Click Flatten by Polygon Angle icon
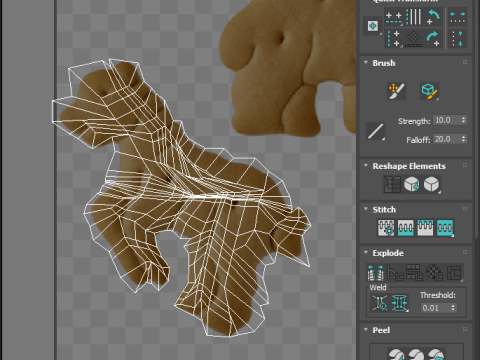 (395, 272)
